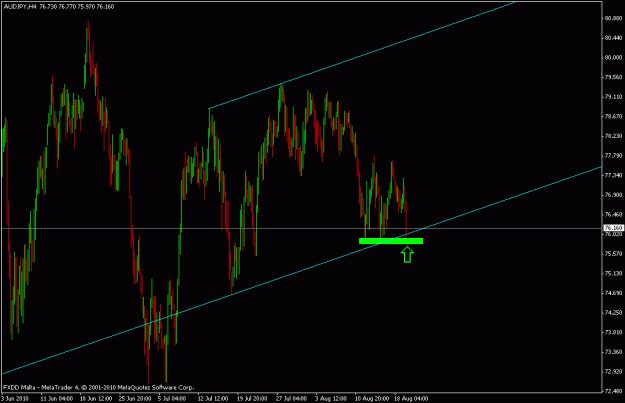Click the 18 Aug 04:00 time label
The height and width of the screenshot is (403, 625).
point(411,399)
